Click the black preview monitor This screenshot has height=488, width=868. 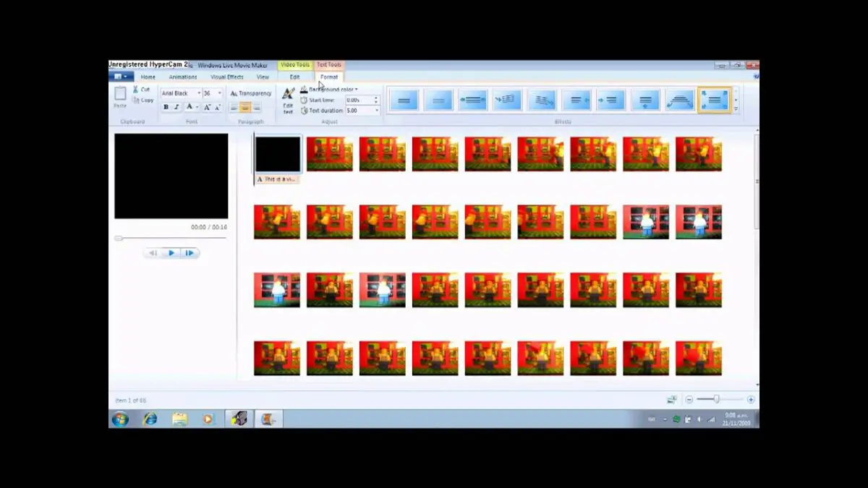click(x=171, y=176)
